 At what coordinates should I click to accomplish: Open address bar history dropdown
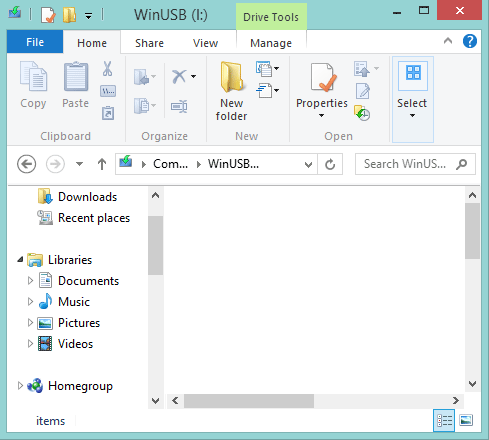click(309, 164)
